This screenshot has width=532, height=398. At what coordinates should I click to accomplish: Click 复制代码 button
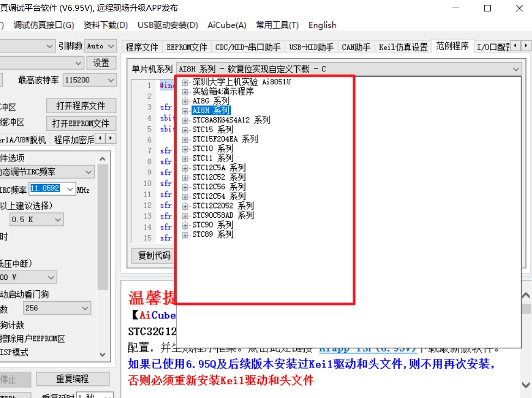click(x=154, y=255)
